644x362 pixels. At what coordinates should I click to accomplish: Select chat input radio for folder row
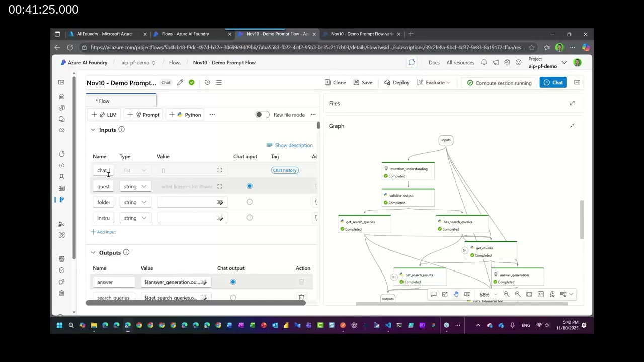click(250, 202)
